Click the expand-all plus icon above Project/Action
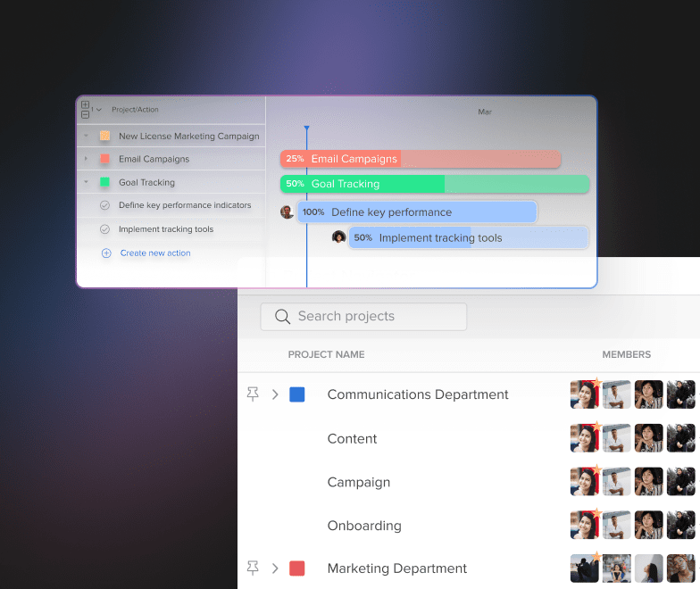This screenshot has width=700, height=589. [x=85, y=105]
